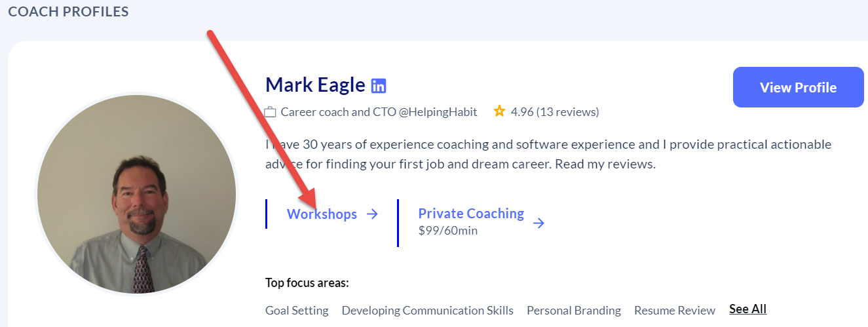The height and width of the screenshot is (327, 868).
Task: Click the Mark Eagle name heading
Action: (315, 85)
